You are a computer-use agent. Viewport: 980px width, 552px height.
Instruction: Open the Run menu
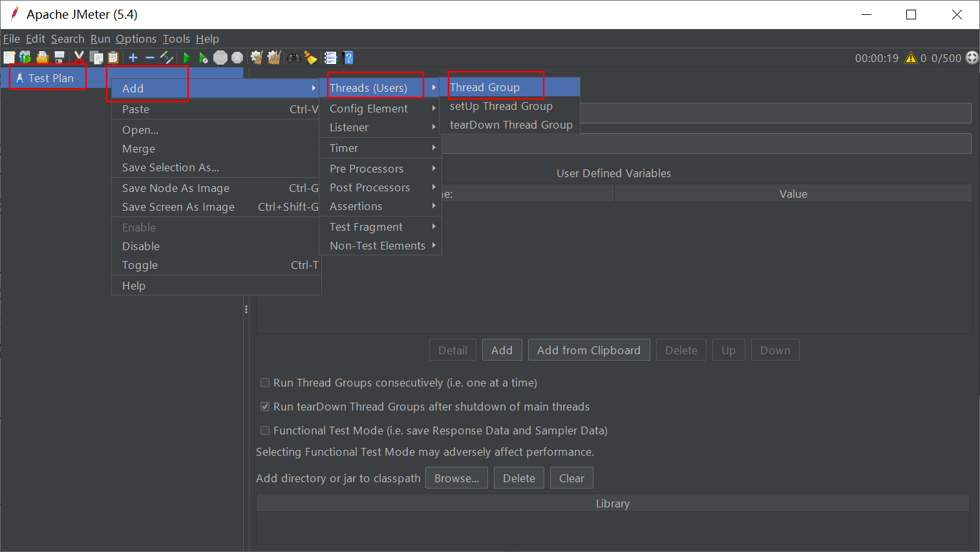100,39
